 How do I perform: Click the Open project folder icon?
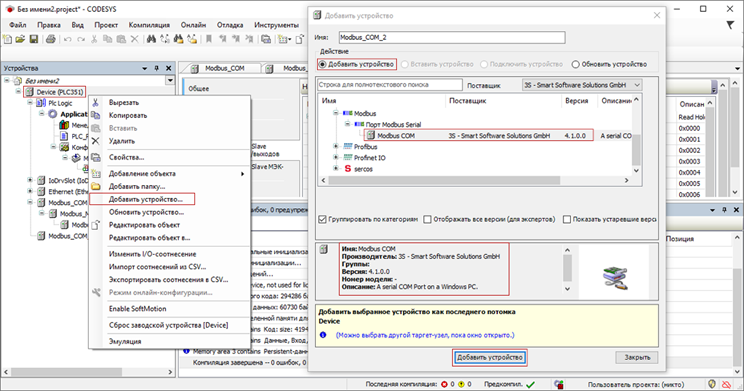tap(20, 39)
